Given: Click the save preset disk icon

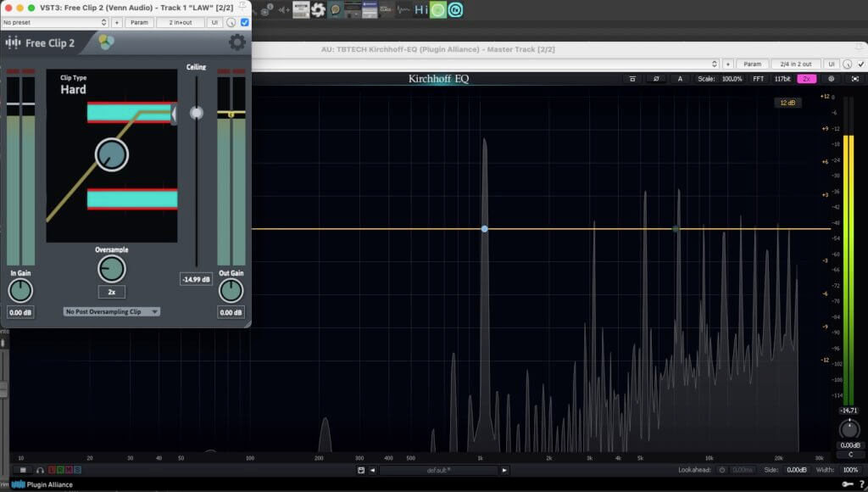Looking at the screenshot, I should (x=361, y=470).
